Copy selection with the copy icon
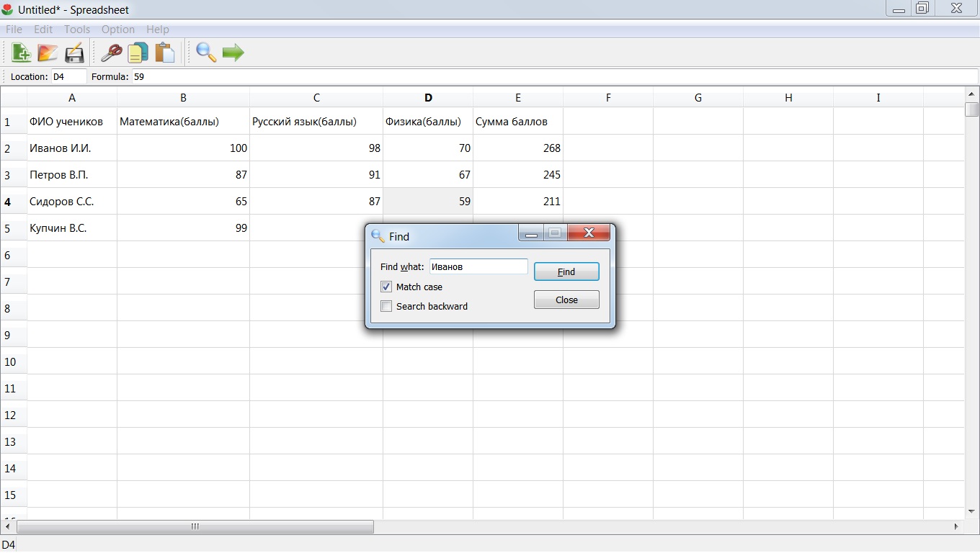 [138, 53]
